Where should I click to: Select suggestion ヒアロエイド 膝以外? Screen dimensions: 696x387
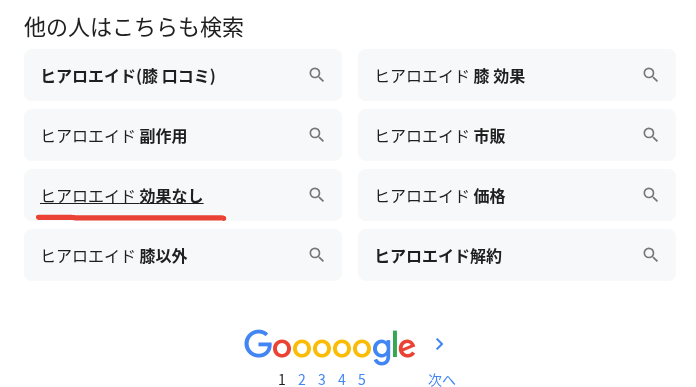[x=183, y=255]
